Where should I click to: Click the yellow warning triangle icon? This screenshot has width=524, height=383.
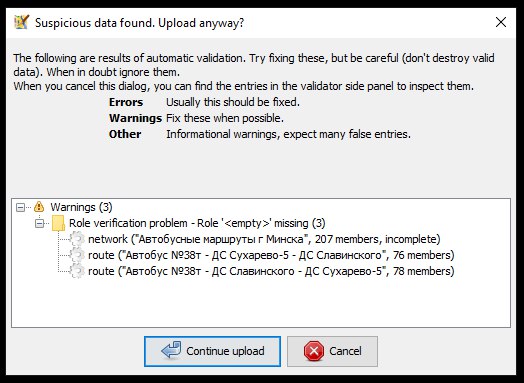[x=39, y=207]
